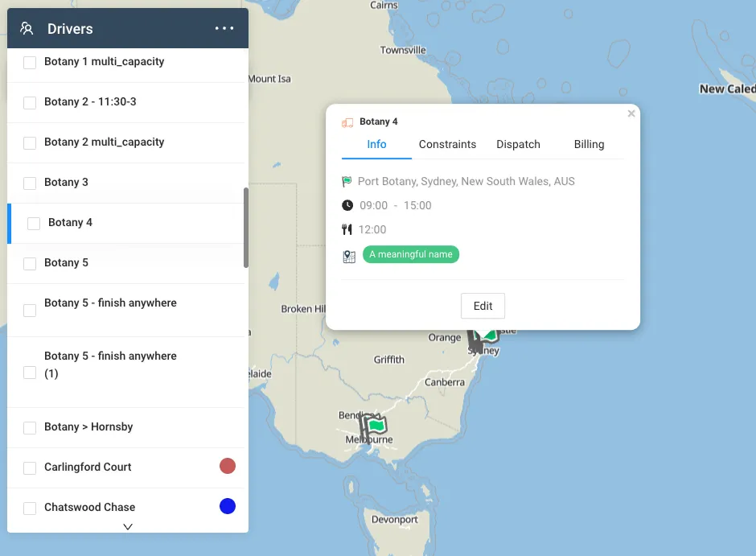
Task: Select the Carlingford Court driver name
Action: click(88, 467)
